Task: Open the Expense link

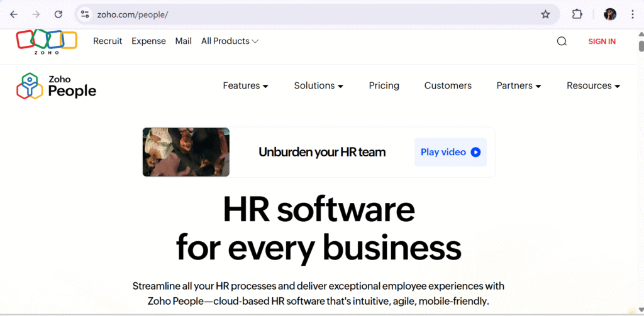Action: tap(148, 41)
